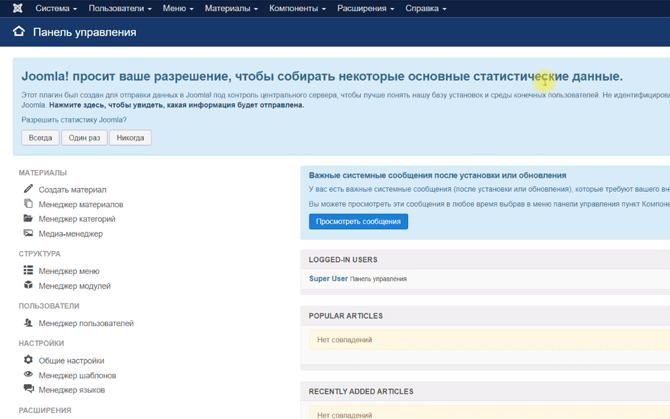Click the gear icon for Общие настройки
The width and height of the screenshot is (670, 419).
(28, 360)
